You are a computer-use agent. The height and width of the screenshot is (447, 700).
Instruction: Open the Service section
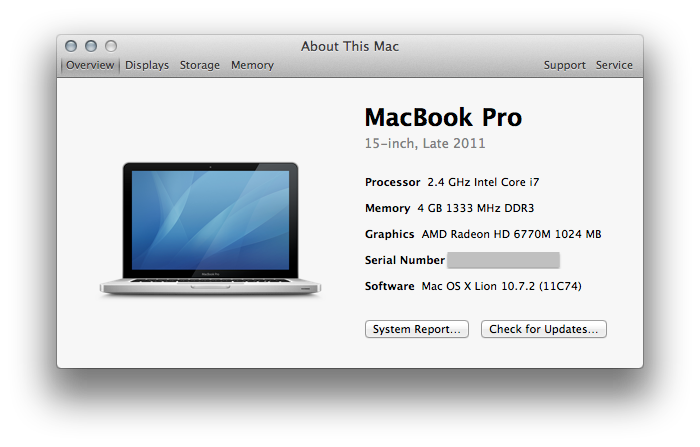pos(614,65)
